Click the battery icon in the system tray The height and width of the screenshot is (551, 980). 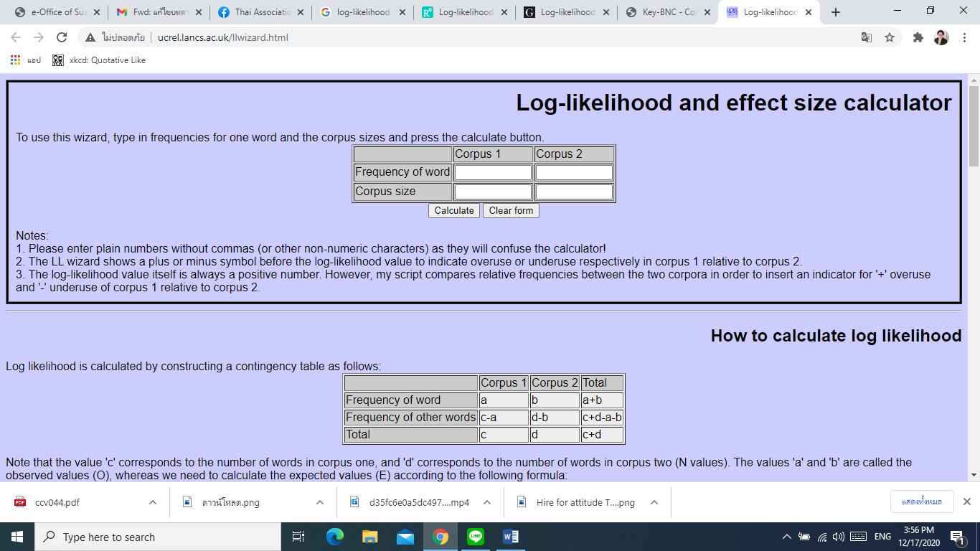pyautogui.click(x=805, y=537)
